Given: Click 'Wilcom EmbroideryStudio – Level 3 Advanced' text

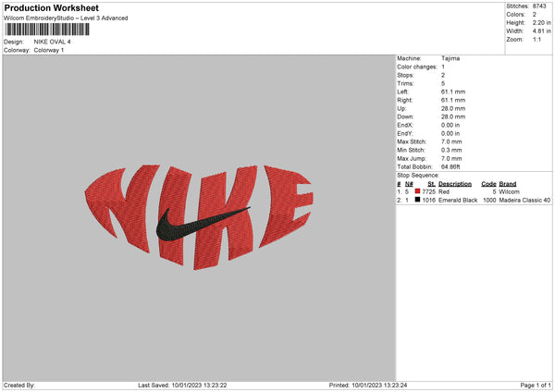Looking at the screenshot, I should [66, 18].
